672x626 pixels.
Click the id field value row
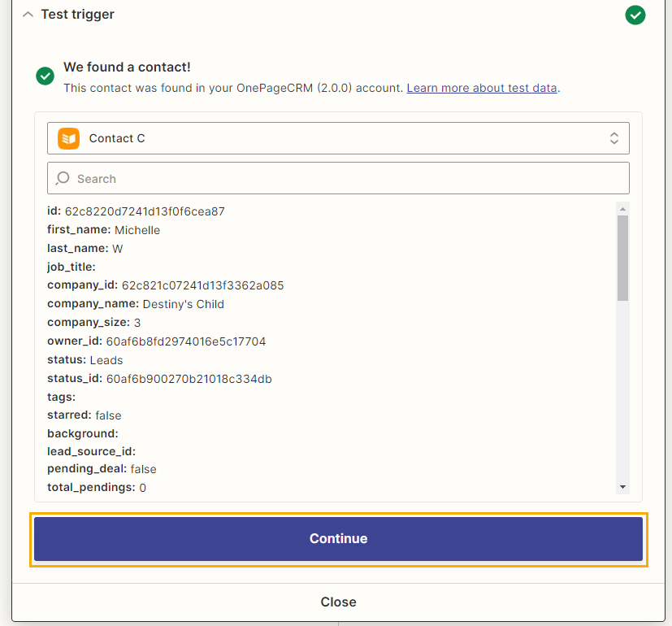136,211
